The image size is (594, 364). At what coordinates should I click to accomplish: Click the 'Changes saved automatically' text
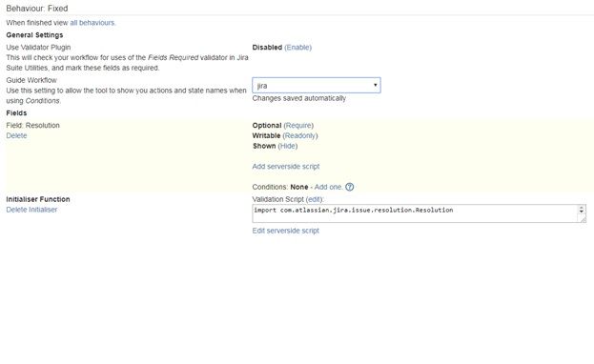tap(298, 98)
